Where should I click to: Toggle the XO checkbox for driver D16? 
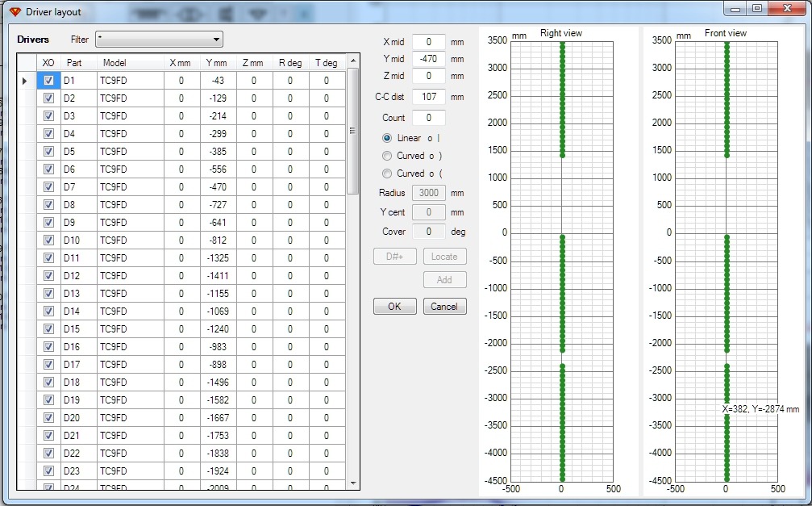48,346
